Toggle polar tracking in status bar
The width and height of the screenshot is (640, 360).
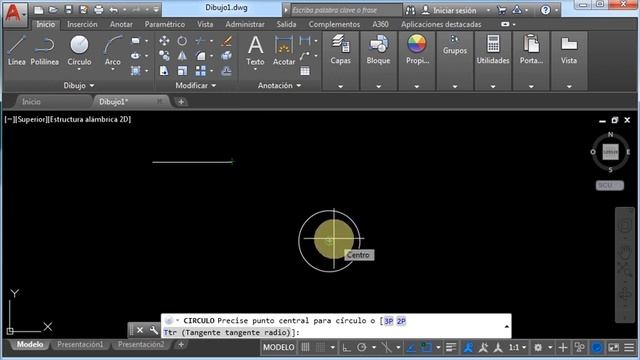click(362, 347)
